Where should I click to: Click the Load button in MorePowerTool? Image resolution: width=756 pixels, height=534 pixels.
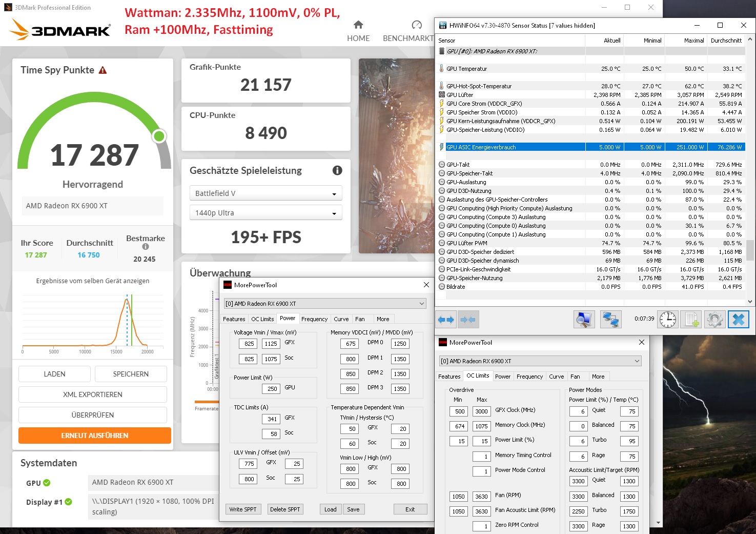(331, 509)
